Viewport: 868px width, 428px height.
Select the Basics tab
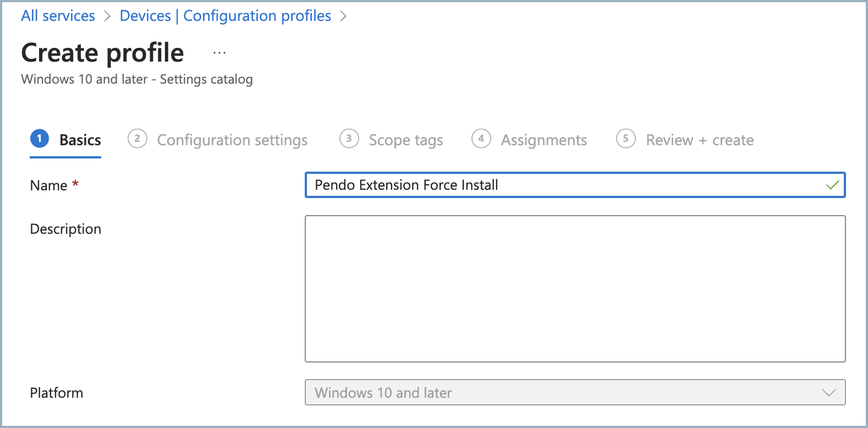pyautogui.click(x=80, y=140)
